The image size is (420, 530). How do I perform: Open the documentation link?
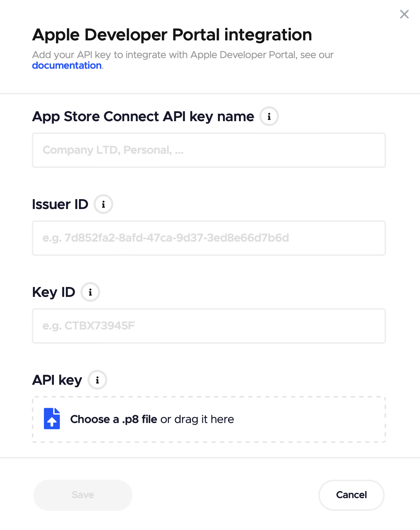[x=67, y=66]
